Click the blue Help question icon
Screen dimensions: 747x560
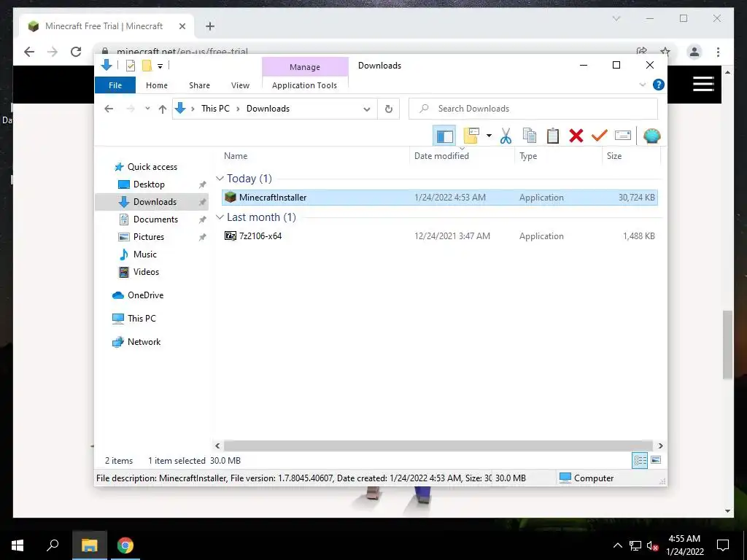click(659, 85)
